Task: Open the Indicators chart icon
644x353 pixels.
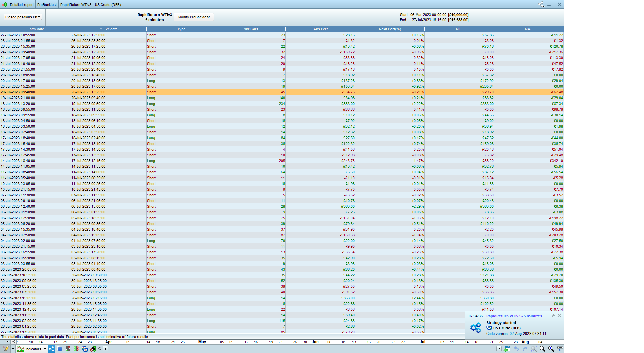Action: pos(21,349)
